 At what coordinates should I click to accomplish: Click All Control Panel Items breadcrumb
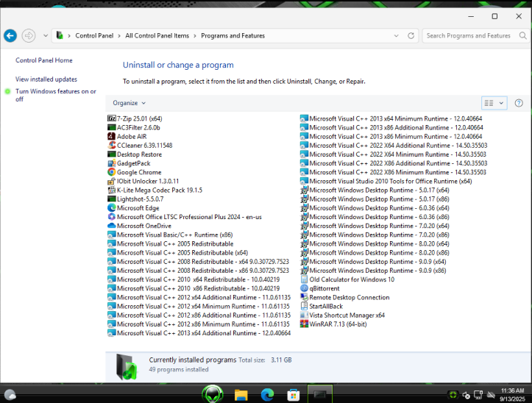click(157, 35)
